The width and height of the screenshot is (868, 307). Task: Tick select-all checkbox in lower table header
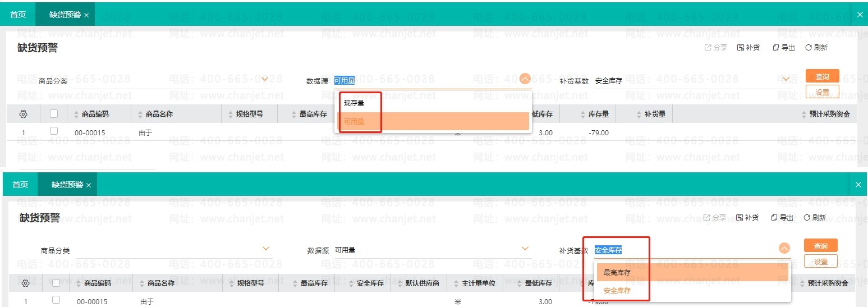click(x=56, y=283)
